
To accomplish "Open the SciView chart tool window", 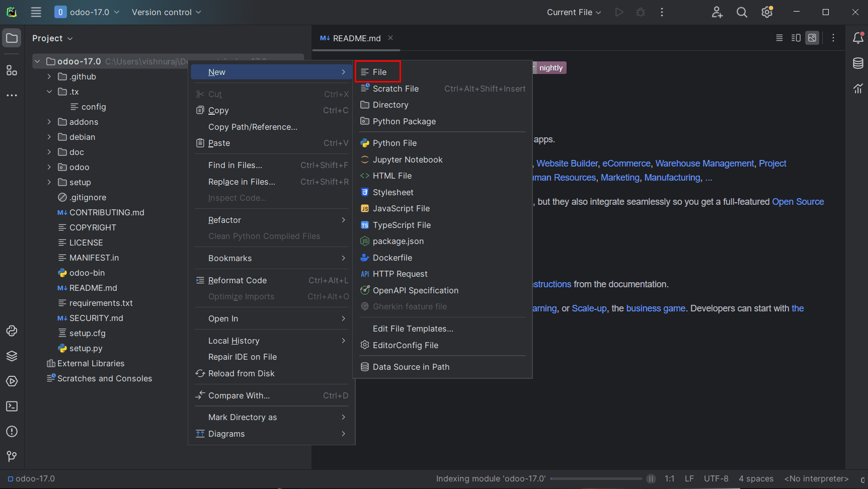I will (858, 88).
